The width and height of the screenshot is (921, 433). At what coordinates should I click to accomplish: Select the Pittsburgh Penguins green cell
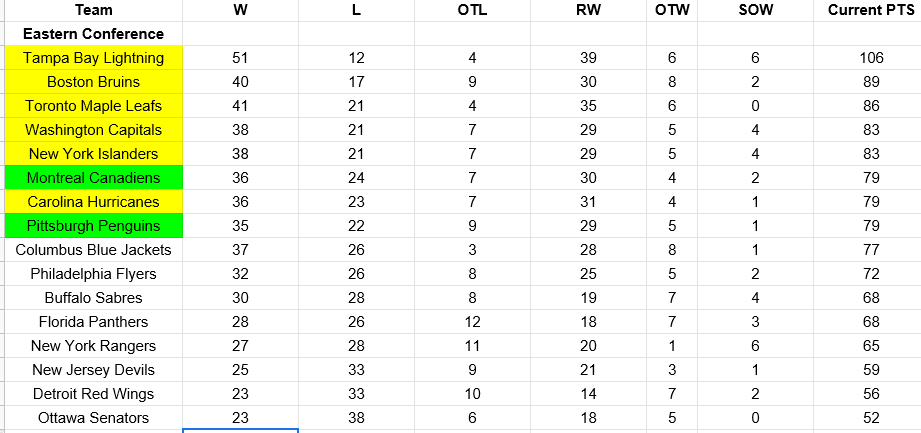[x=94, y=226]
